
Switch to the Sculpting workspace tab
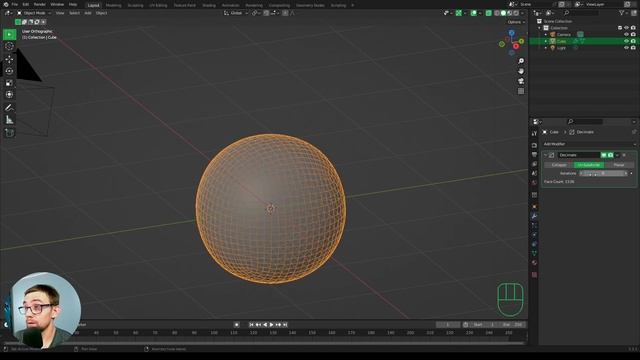click(x=136, y=5)
